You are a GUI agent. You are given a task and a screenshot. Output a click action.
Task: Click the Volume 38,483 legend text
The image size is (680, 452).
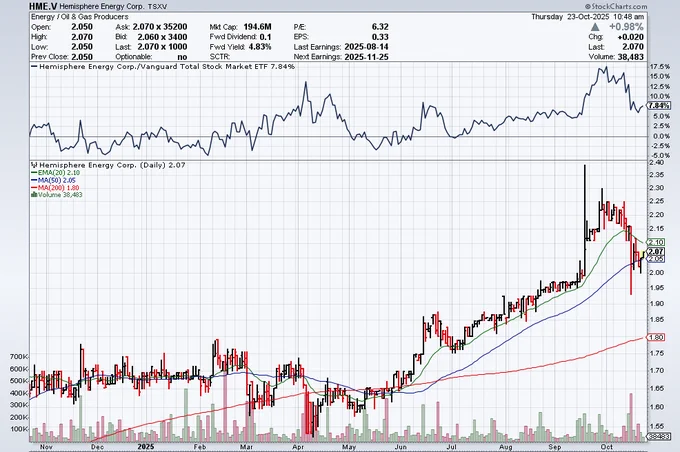pos(60,195)
